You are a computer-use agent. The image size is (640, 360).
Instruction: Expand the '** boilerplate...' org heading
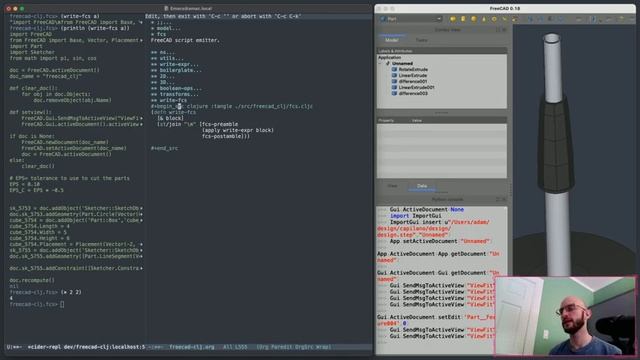click(x=176, y=70)
